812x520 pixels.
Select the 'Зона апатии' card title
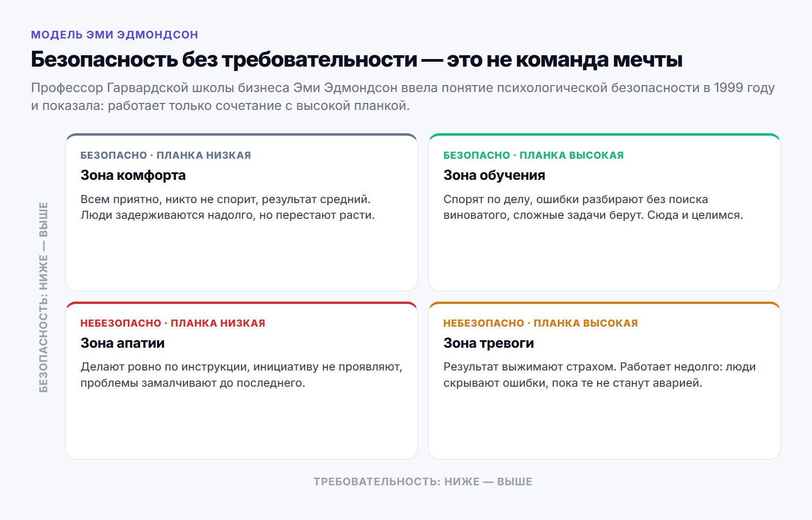pyautogui.click(x=122, y=343)
